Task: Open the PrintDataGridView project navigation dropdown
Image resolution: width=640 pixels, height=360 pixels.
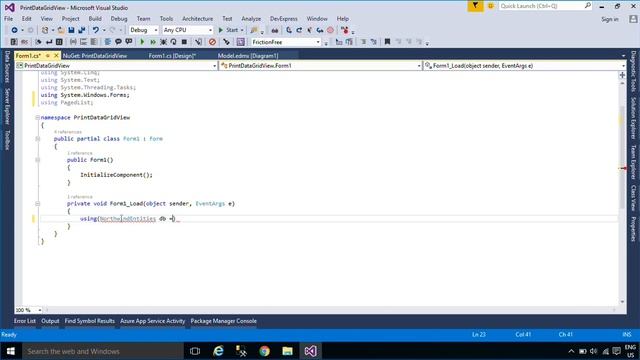Action: coord(116,66)
